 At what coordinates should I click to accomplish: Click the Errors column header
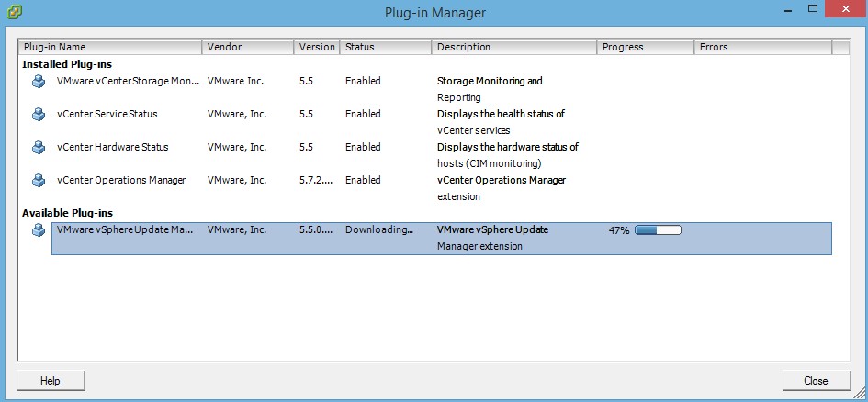click(x=763, y=48)
